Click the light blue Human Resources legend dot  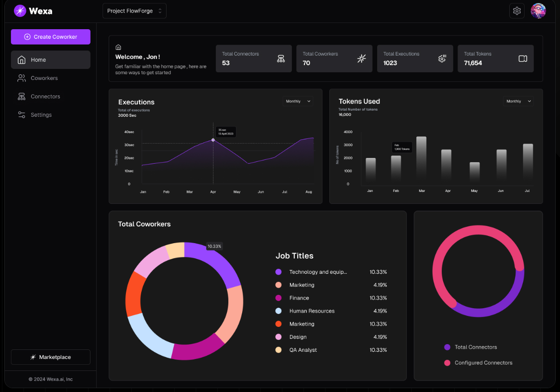tap(279, 311)
